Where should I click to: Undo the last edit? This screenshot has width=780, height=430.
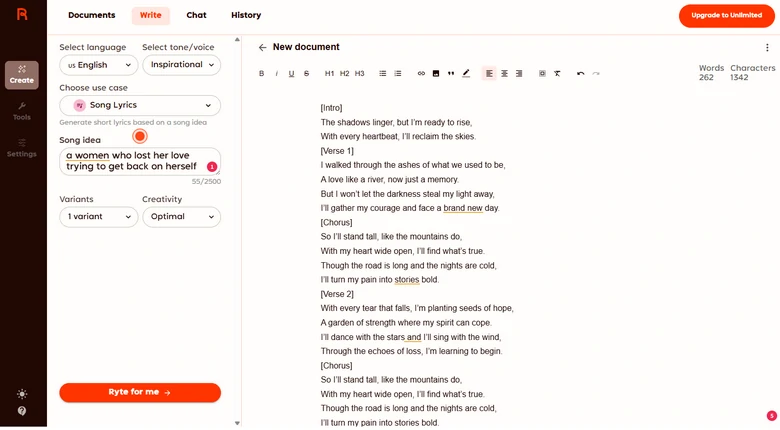(x=581, y=74)
